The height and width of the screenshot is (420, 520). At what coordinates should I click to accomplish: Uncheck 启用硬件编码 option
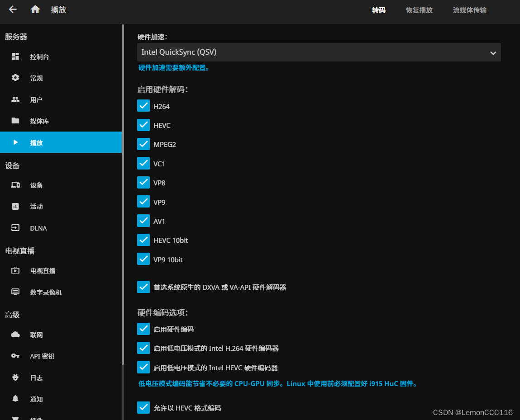pyautogui.click(x=143, y=329)
